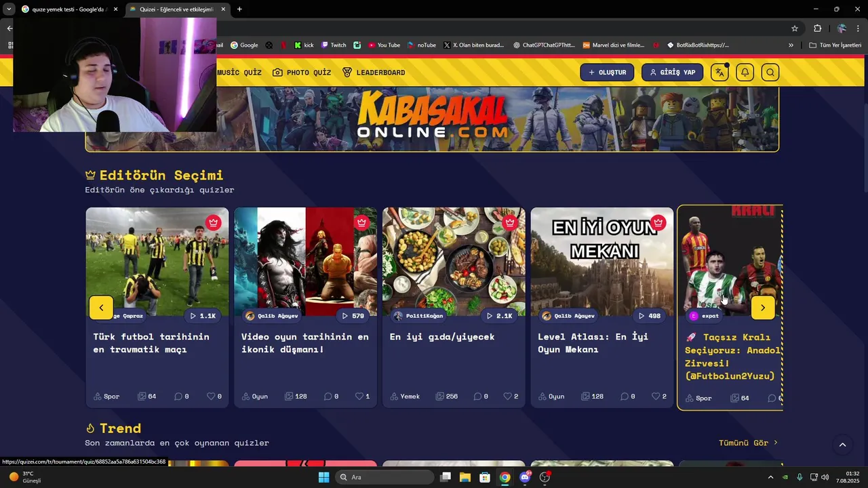Viewport: 868px width, 488px height.
Task: Click the crown badge on the video game villain card
Action: (x=361, y=222)
